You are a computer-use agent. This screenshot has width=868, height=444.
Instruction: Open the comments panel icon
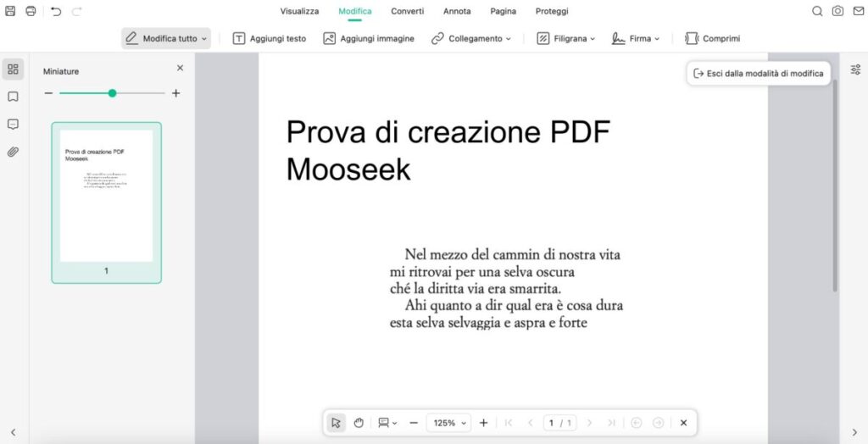[x=13, y=124]
